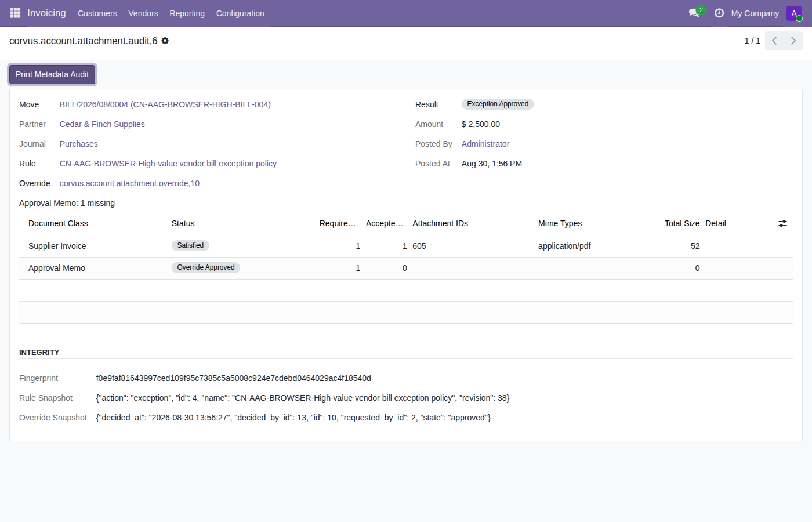Screen dimensions: 812x522
Task: Open the gear actions menu beside record title
Action: (165, 41)
